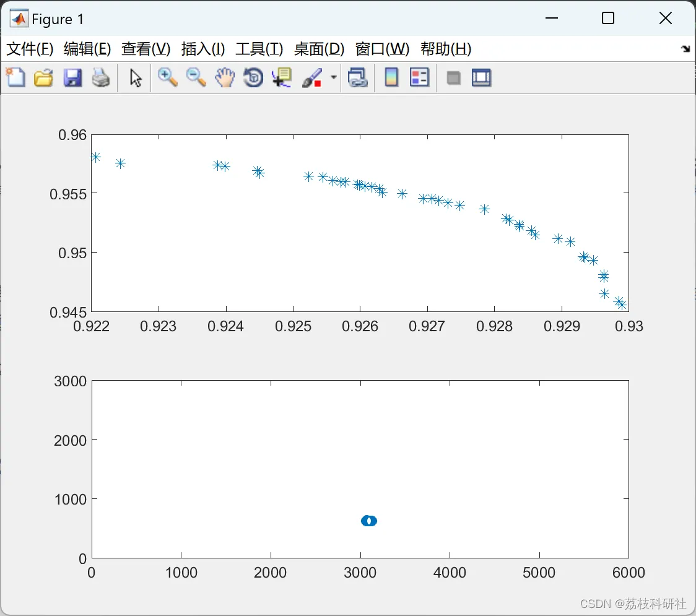Screen dimensions: 696x616
Task: Click the 3000 x-axis label of lower plot
Action: (360, 573)
